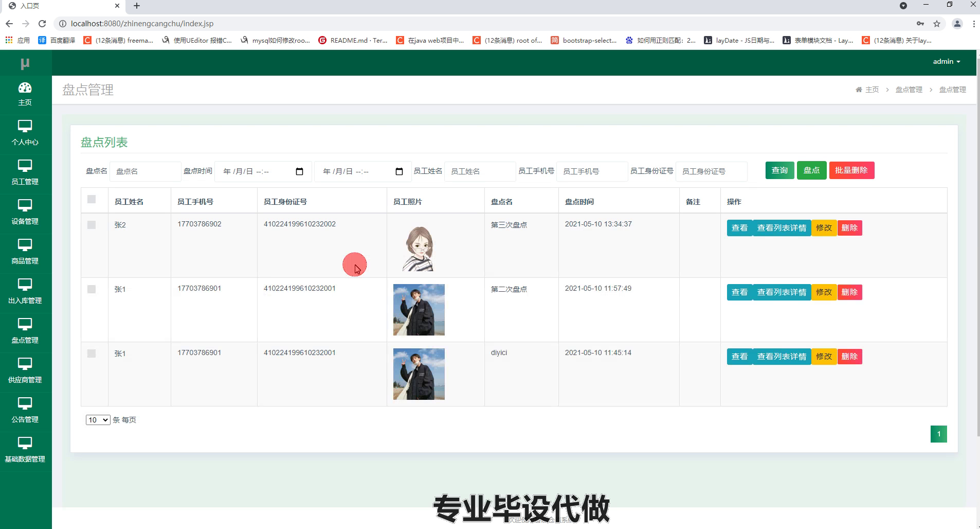Open the saved passwords key icon
The height and width of the screenshot is (529, 980).
[920, 24]
